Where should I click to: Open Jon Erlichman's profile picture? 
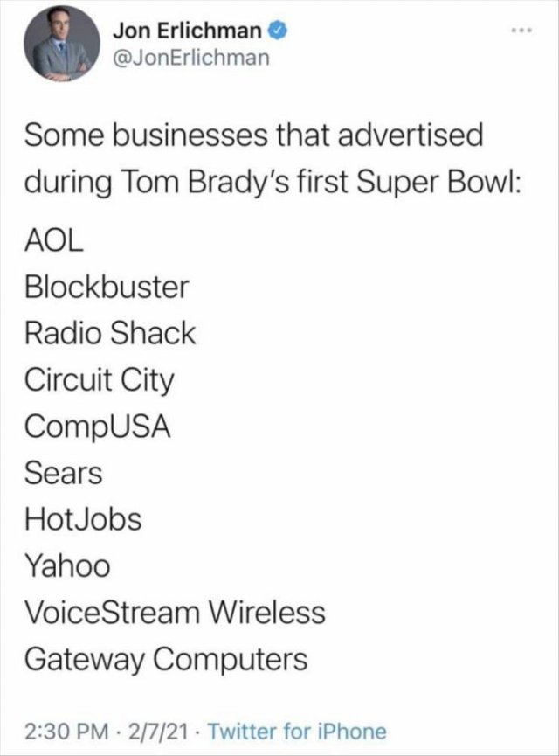pyautogui.click(x=62, y=44)
